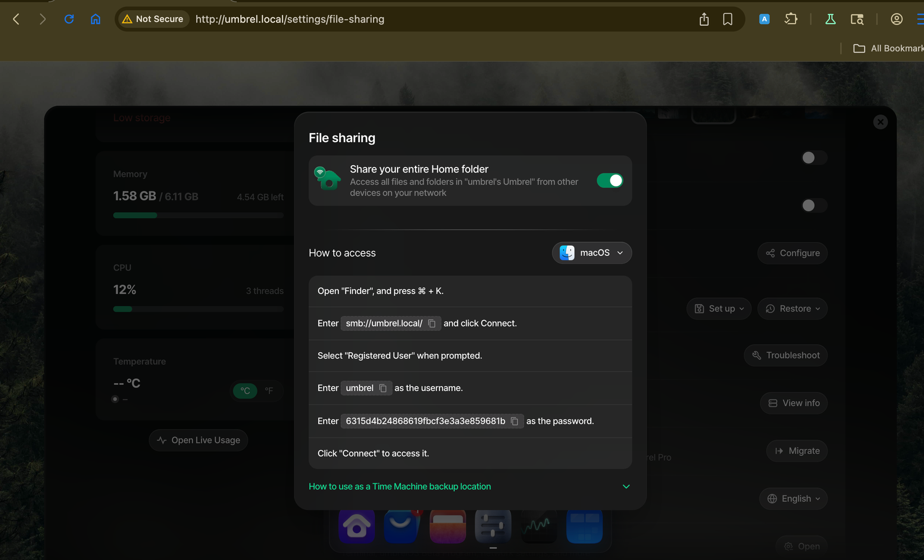The image size is (924, 560).
Task: Click the Select "Registered User" instruction text
Action: [x=400, y=356]
